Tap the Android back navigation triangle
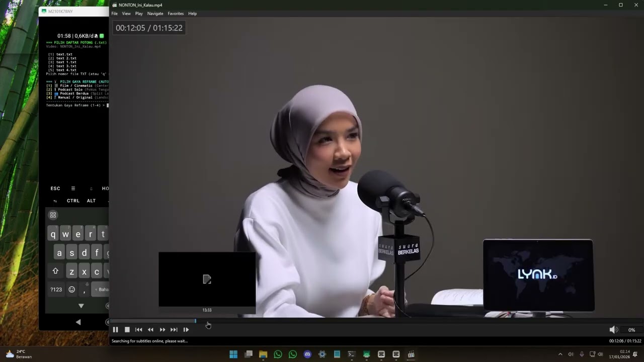644x362 pixels. click(x=78, y=322)
